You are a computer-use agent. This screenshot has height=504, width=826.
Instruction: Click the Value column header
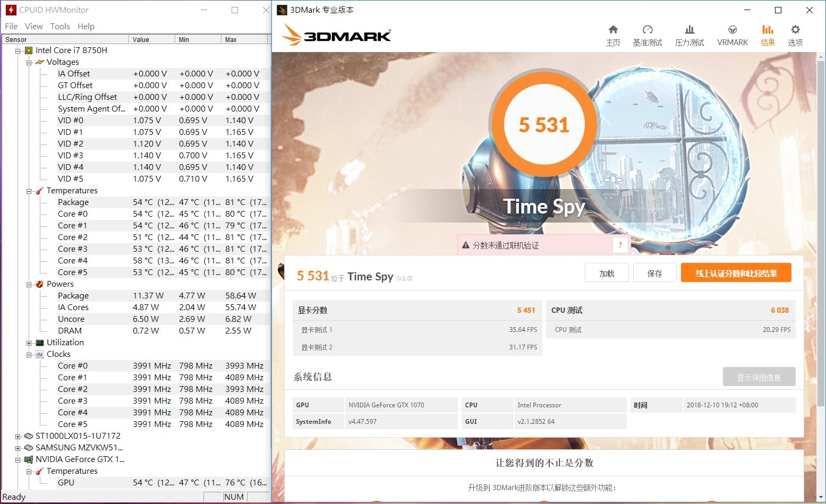(x=152, y=39)
